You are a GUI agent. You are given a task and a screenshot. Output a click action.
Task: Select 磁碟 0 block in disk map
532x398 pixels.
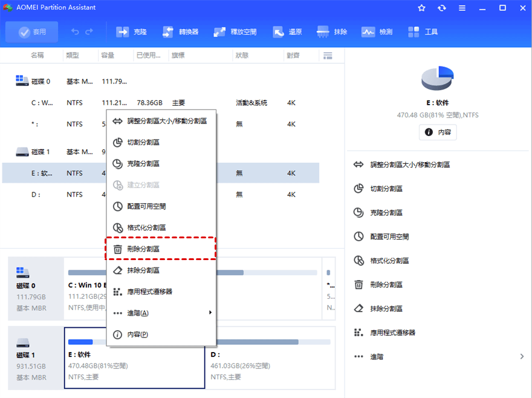36,289
